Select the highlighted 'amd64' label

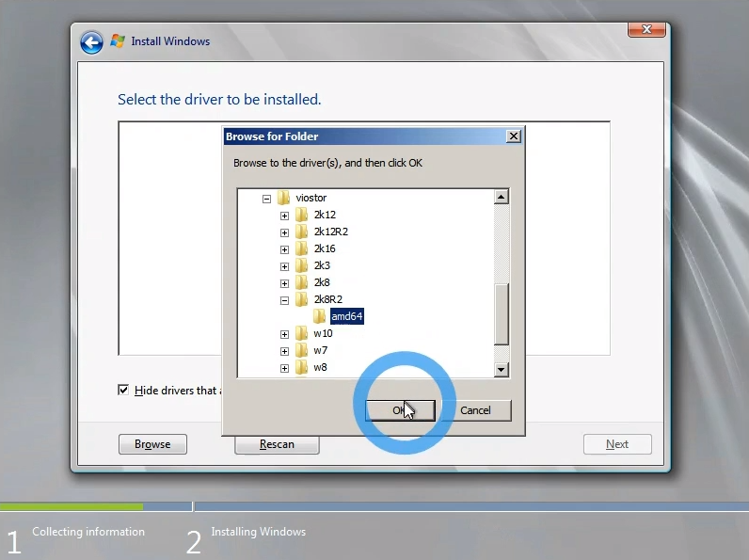tap(347, 316)
